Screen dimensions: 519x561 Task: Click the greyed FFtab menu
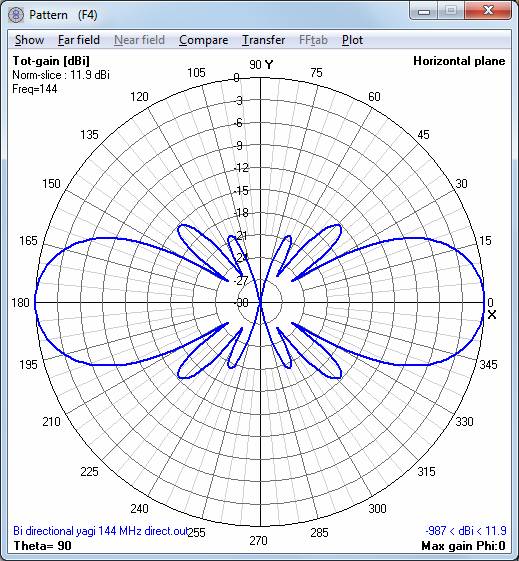coord(313,40)
